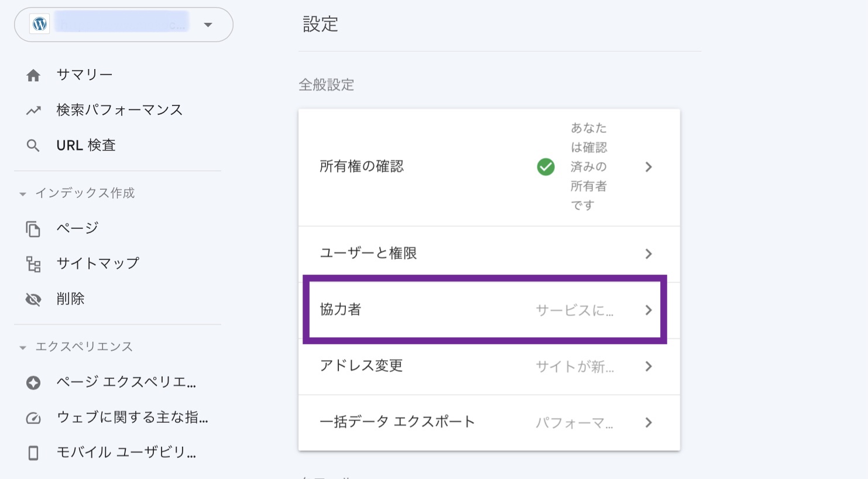This screenshot has height=479, width=868.
Task: Click the WordPress property logo
Action: tap(40, 25)
